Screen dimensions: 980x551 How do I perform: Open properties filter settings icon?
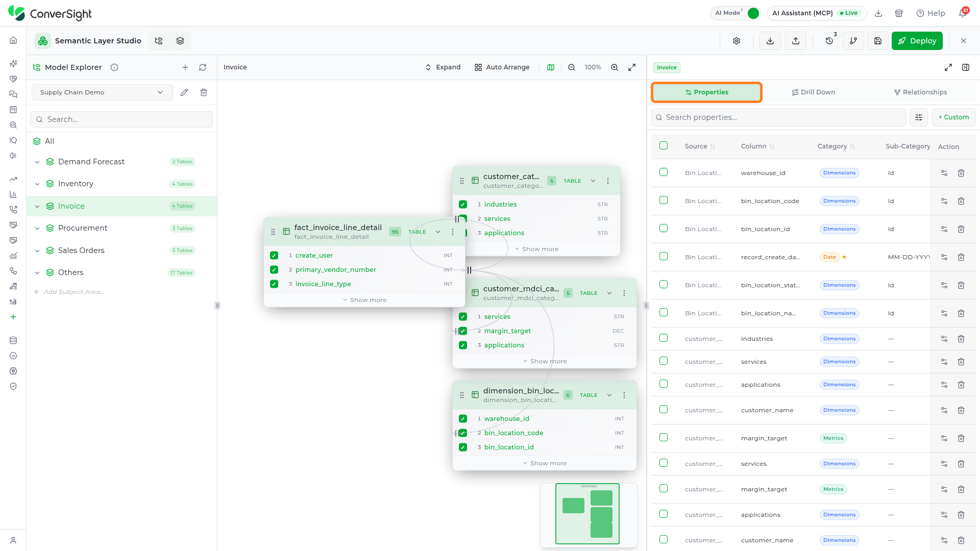click(919, 117)
